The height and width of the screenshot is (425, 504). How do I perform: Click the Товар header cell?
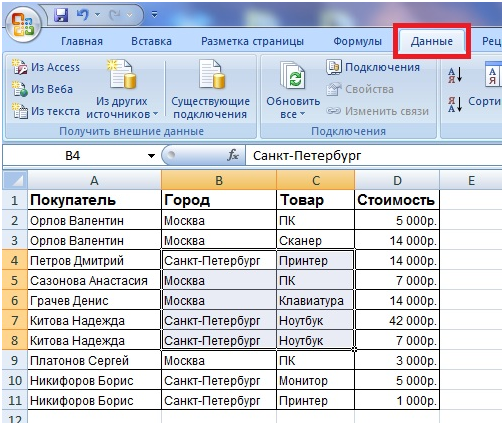(316, 200)
